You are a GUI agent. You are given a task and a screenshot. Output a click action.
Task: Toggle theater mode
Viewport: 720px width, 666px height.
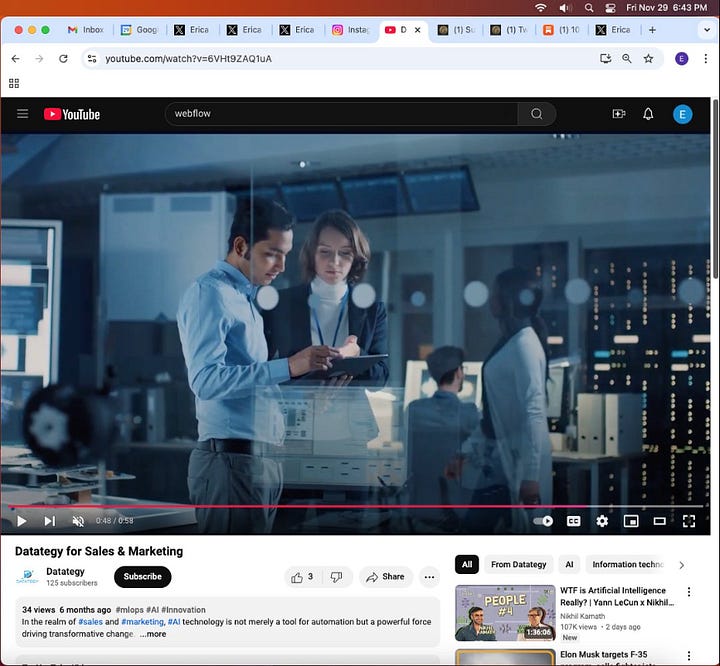coord(659,521)
